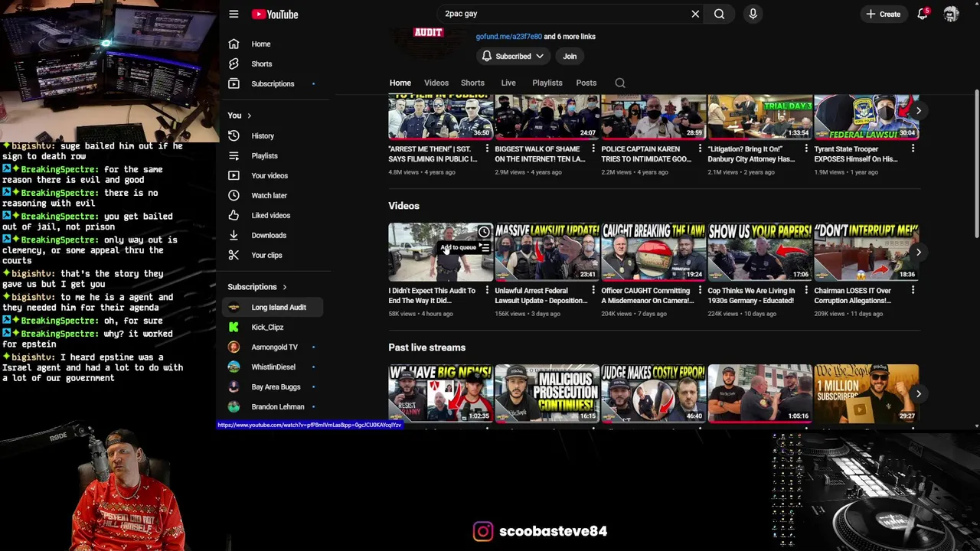The height and width of the screenshot is (551, 980).
Task: Switch to the channel Posts tab
Action: [586, 83]
